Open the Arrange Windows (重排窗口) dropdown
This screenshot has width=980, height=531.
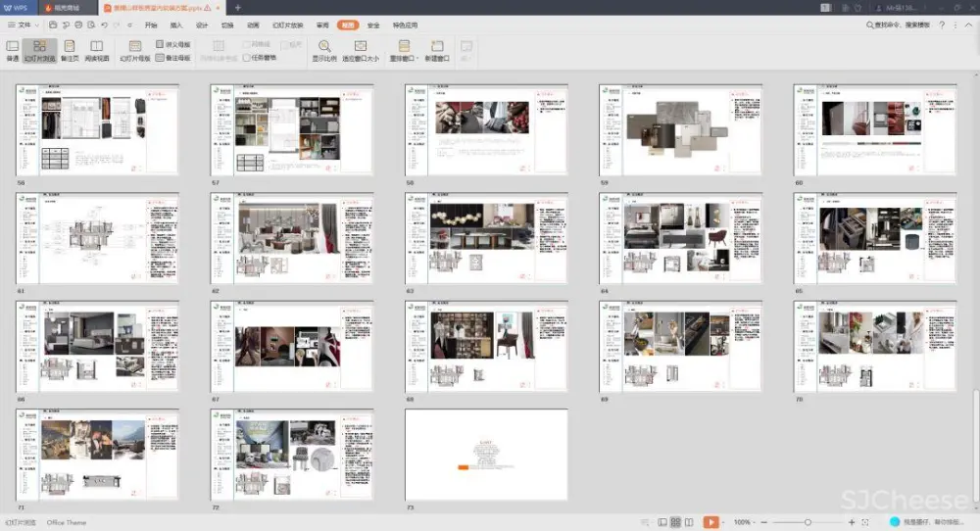tap(403, 50)
